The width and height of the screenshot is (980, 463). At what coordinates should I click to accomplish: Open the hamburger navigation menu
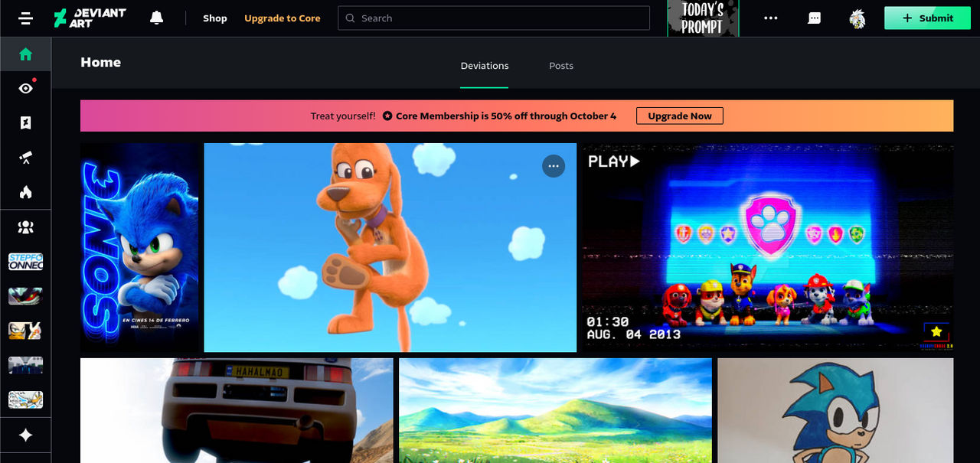click(x=25, y=18)
